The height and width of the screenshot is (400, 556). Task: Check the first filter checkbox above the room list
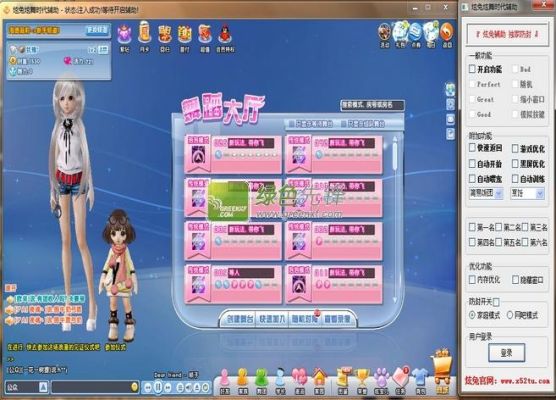(x=291, y=123)
